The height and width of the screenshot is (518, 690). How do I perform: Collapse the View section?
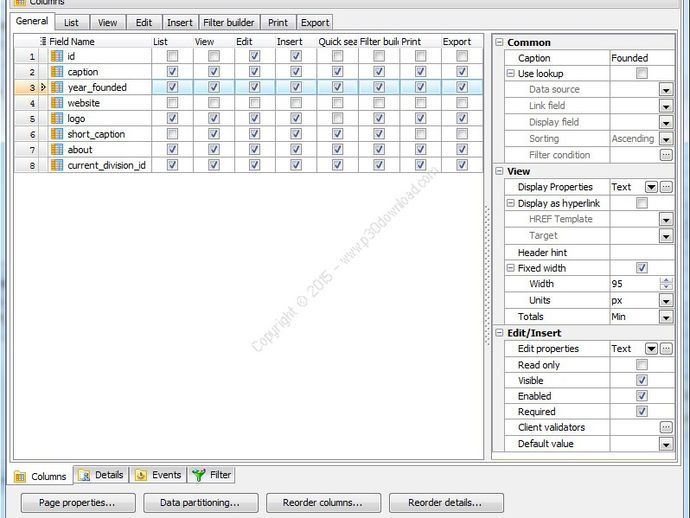tap(499, 171)
